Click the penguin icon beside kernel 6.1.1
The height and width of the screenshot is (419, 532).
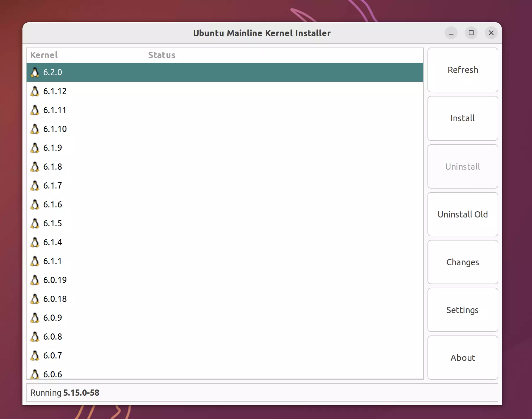coord(35,261)
